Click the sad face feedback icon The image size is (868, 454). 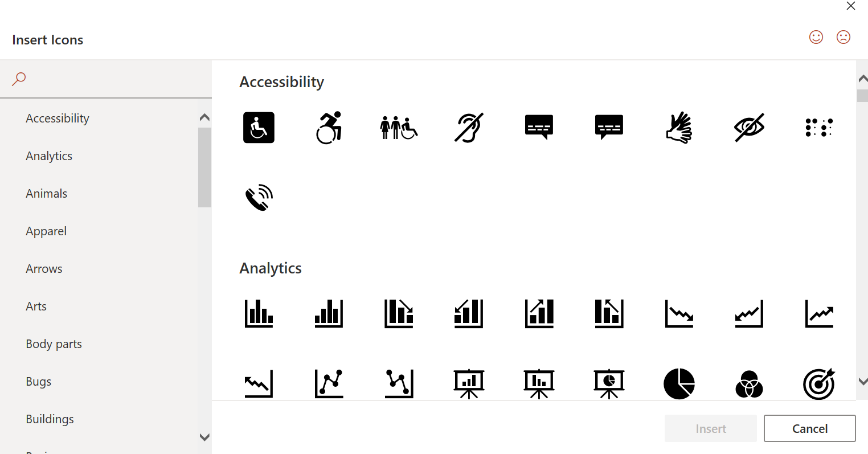pos(844,37)
